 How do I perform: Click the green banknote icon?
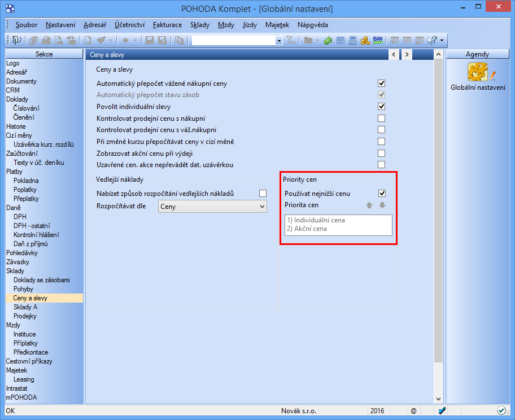coord(328,41)
